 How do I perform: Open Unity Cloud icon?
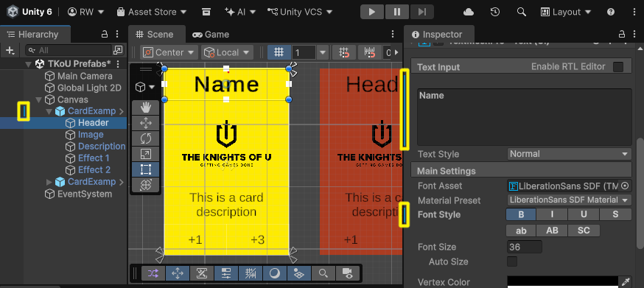tap(469, 12)
